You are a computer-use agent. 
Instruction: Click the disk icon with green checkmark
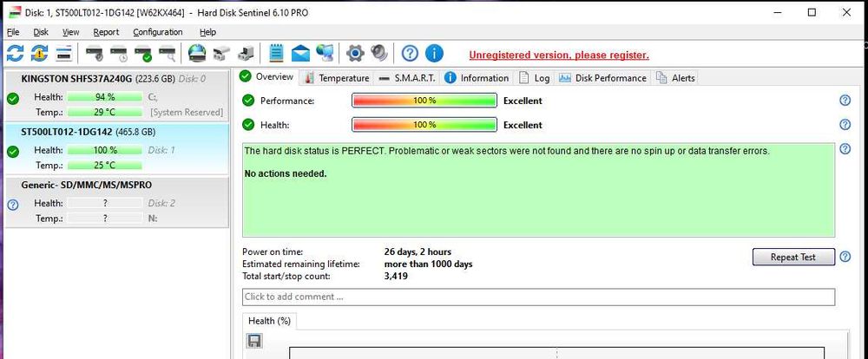point(143,54)
